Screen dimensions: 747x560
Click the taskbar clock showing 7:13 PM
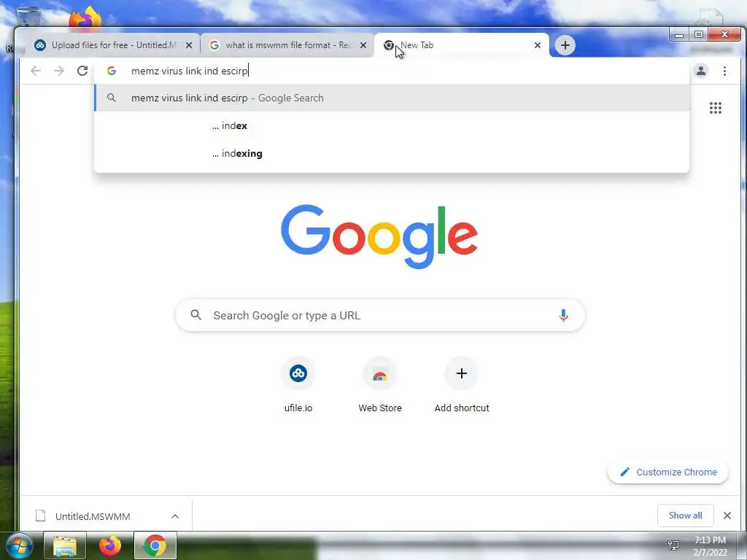click(710, 546)
